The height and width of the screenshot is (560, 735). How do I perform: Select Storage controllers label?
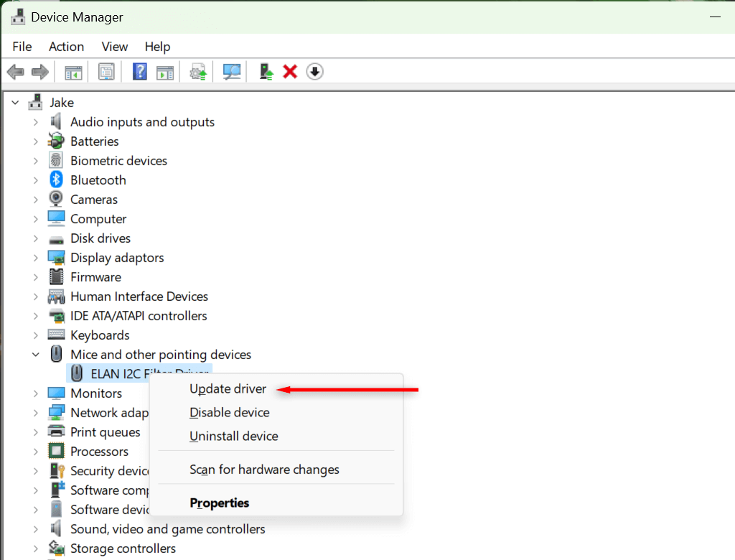pyautogui.click(x=123, y=549)
